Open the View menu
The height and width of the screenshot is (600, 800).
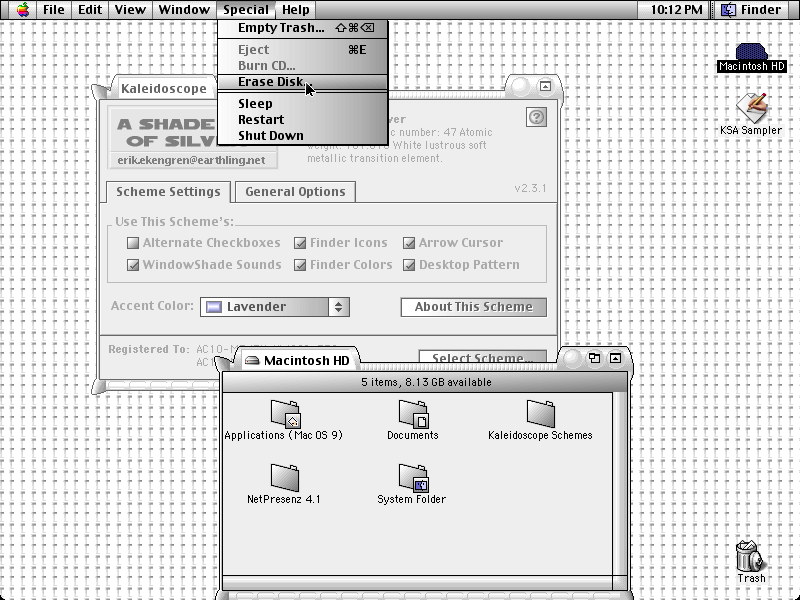click(130, 10)
